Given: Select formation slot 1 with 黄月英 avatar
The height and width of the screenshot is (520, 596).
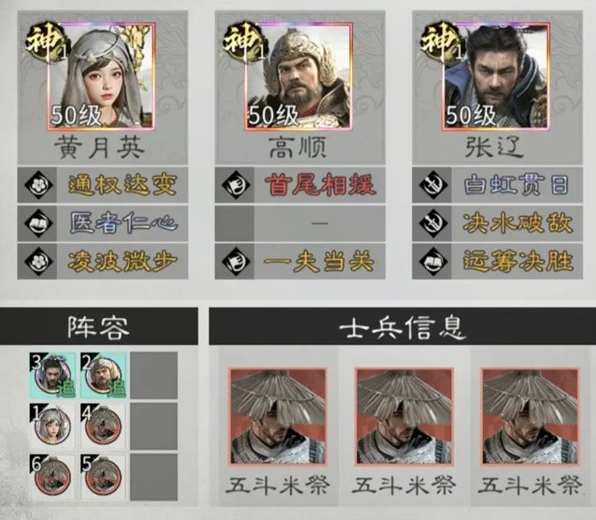Looking at the screenshot, I should 53,426.
